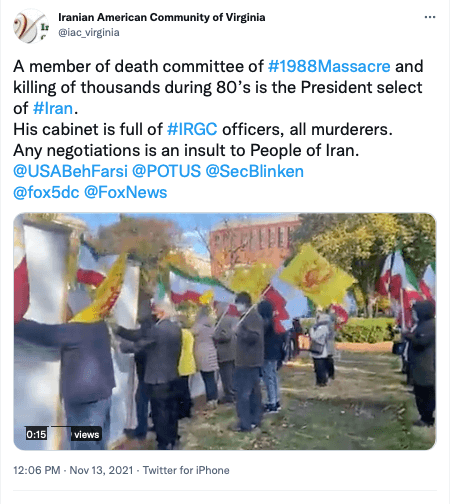This screenshot has width=453, height=504.
Task: Visit the @fox5dc mention
Action: click(46, 192)
